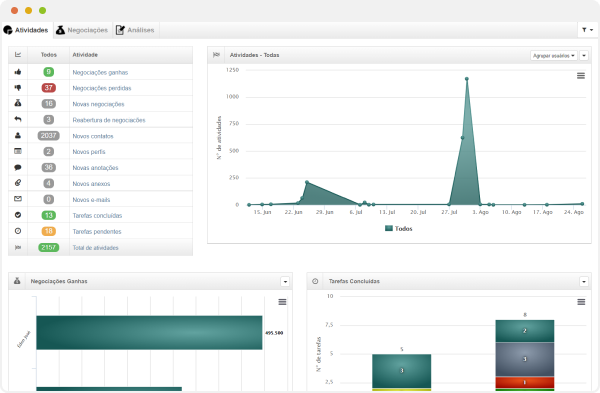
Task: Click flag icon for Total de atividades
Action: [x=18, y=247]
